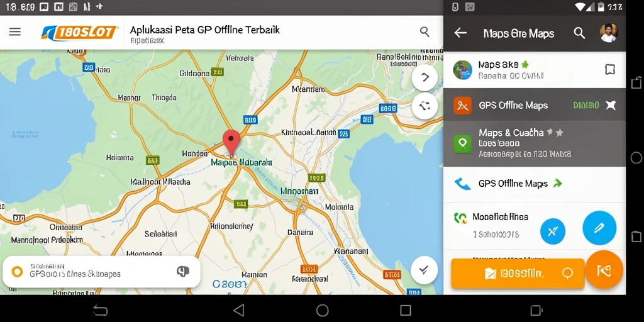Click the 180SLOT logo

[x=80, y=33]
